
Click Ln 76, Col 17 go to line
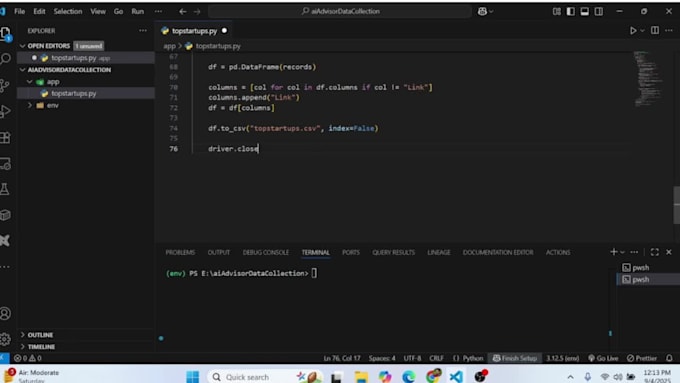coord(342,358)
